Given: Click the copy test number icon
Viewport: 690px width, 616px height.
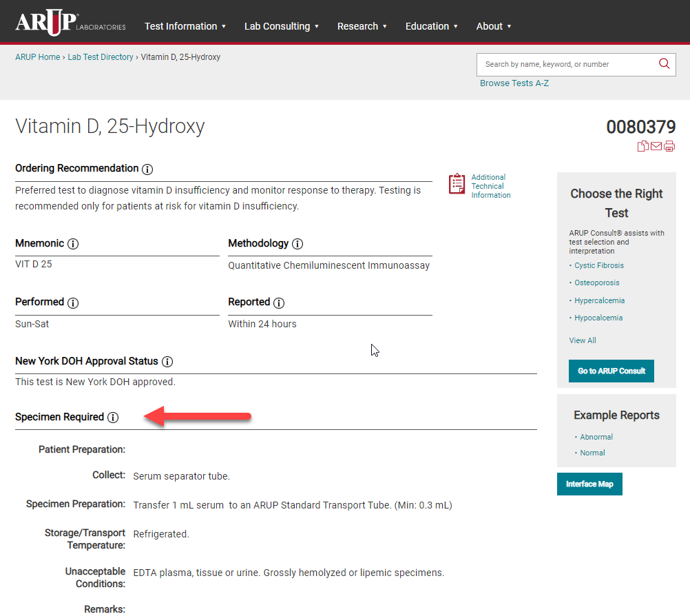Looking at the screenshot, I should (x=642, y=146).
